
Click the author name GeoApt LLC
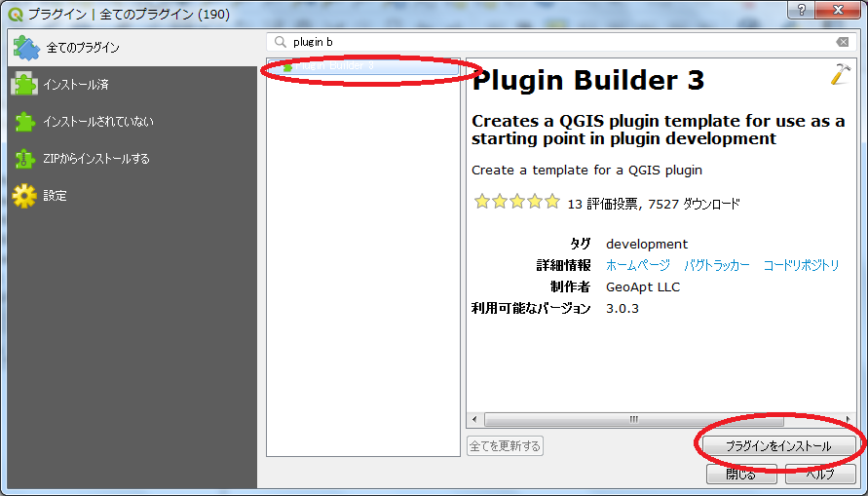click(x=643, y=287)
